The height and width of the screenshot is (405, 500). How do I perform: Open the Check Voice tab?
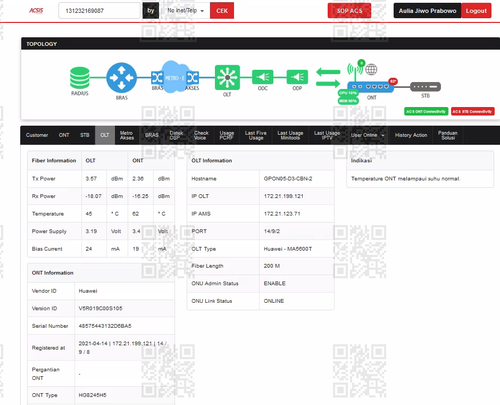pos(201,135)
